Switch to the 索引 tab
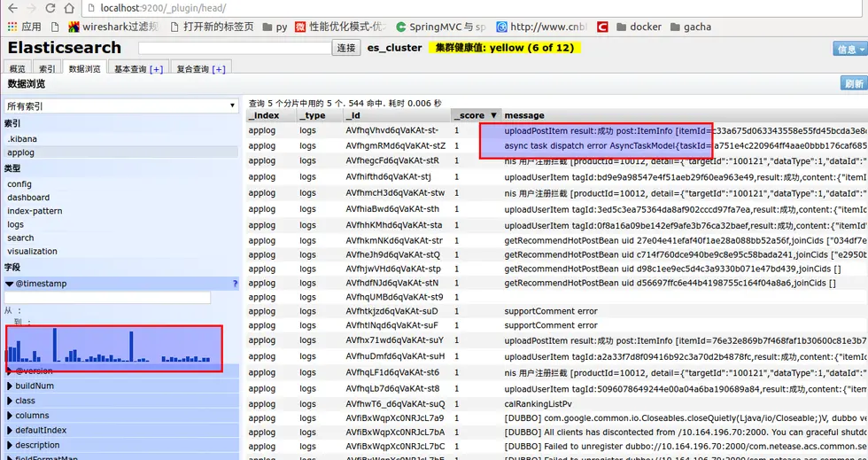 (46, 69)
